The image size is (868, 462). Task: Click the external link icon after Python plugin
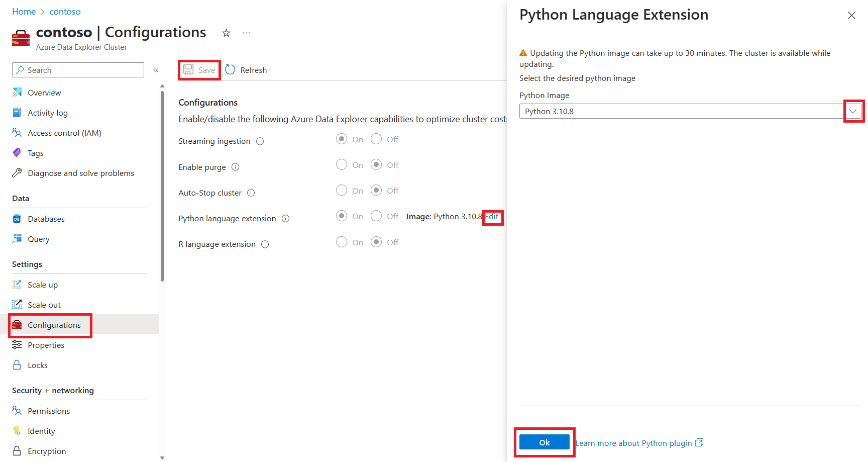(x=699, y=442)
